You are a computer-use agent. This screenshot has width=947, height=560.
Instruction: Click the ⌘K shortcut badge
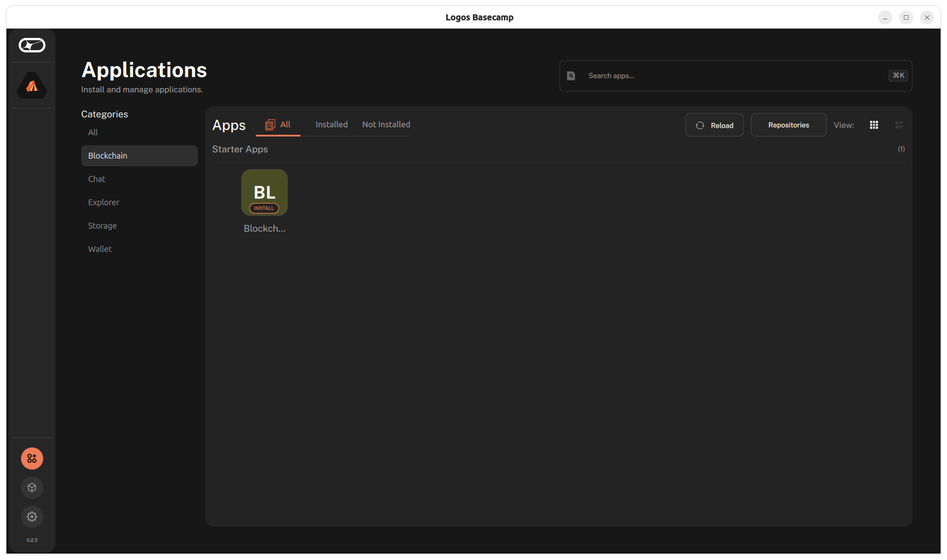click(x=899, y=76)
